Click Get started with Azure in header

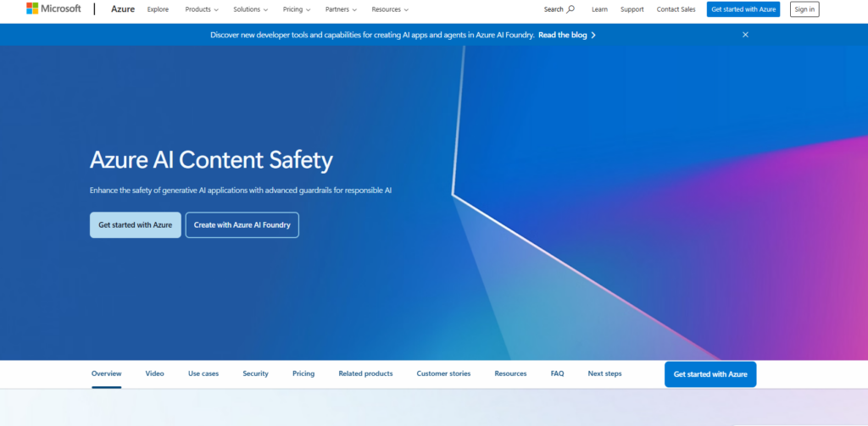[x=743, y=9]
